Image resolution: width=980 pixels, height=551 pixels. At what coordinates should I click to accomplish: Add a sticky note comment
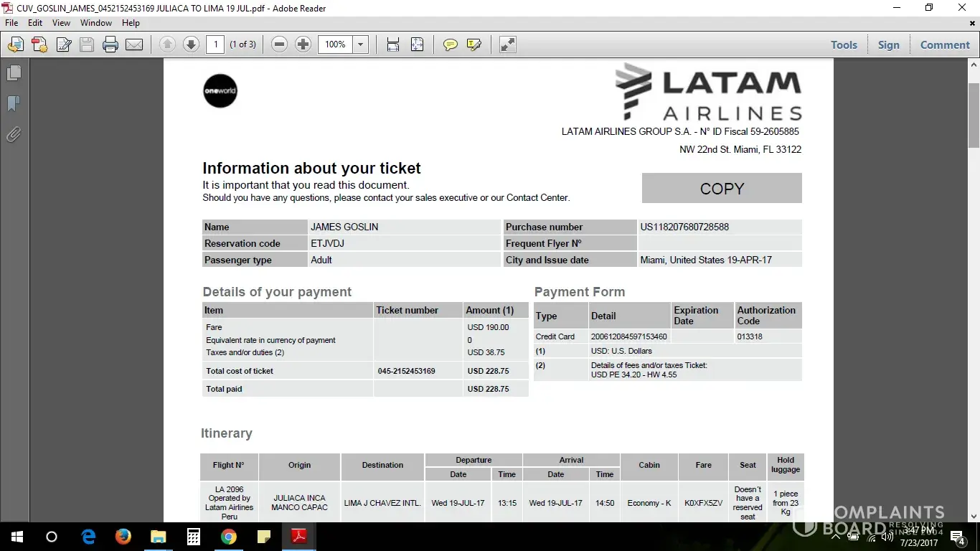click(x=450, y=44)
